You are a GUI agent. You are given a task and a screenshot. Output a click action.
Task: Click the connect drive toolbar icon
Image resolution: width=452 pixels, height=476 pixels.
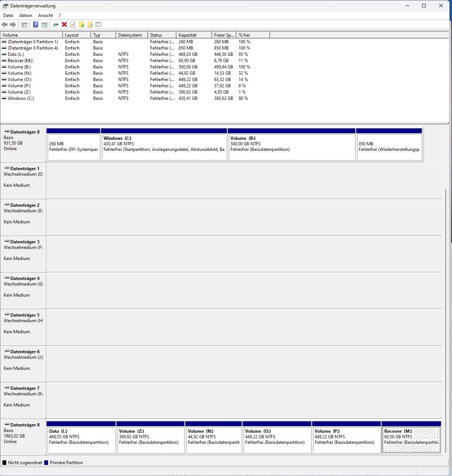[55, 25]
